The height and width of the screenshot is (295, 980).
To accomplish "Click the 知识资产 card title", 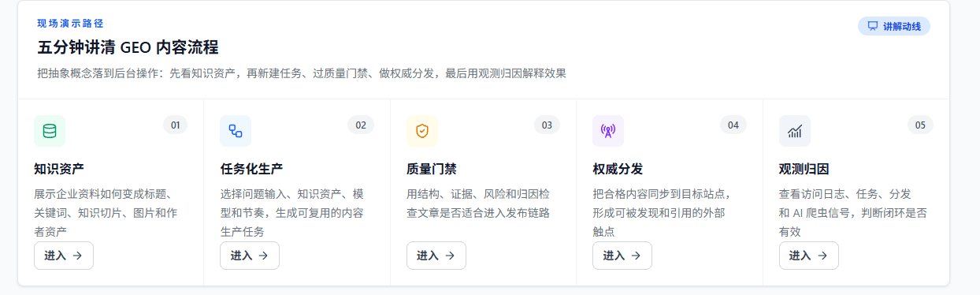I will click(x=59, y=169).
